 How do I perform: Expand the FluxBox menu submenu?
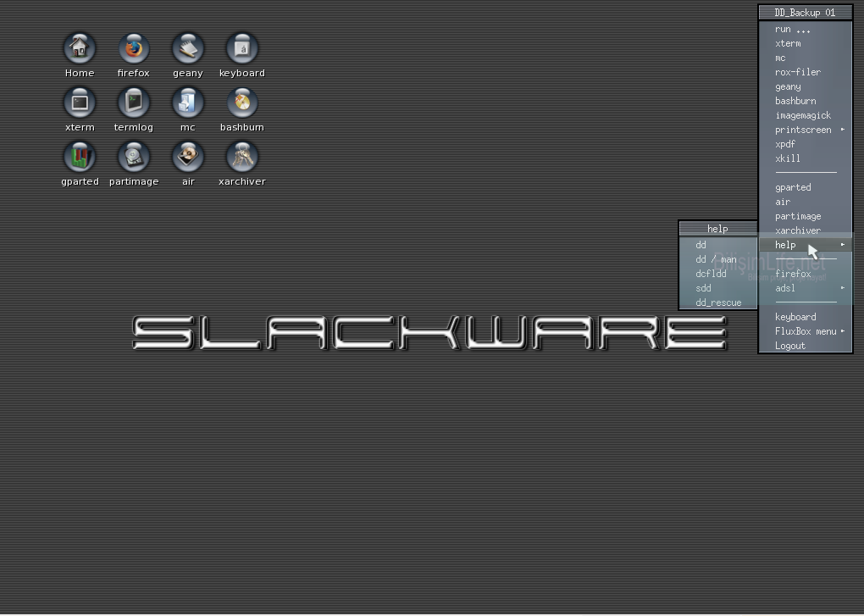pyautogui.click(x=806, y=331)
